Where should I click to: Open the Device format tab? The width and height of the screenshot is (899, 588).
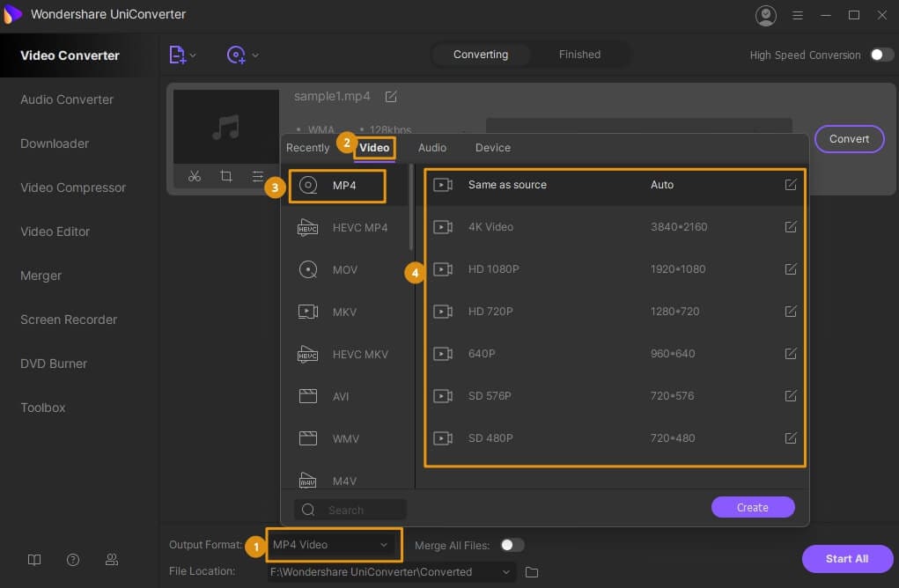pyautogui.click(x=492, y=148)
